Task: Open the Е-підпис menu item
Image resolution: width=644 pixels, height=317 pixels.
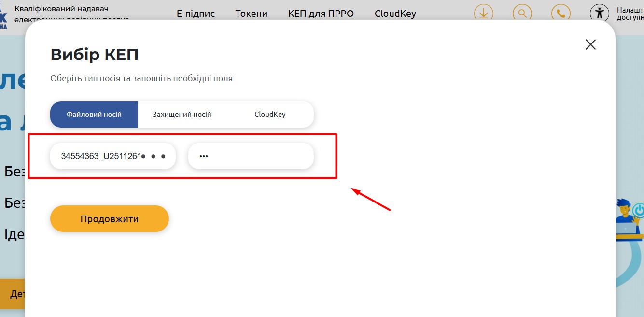Action: (196, 14)
